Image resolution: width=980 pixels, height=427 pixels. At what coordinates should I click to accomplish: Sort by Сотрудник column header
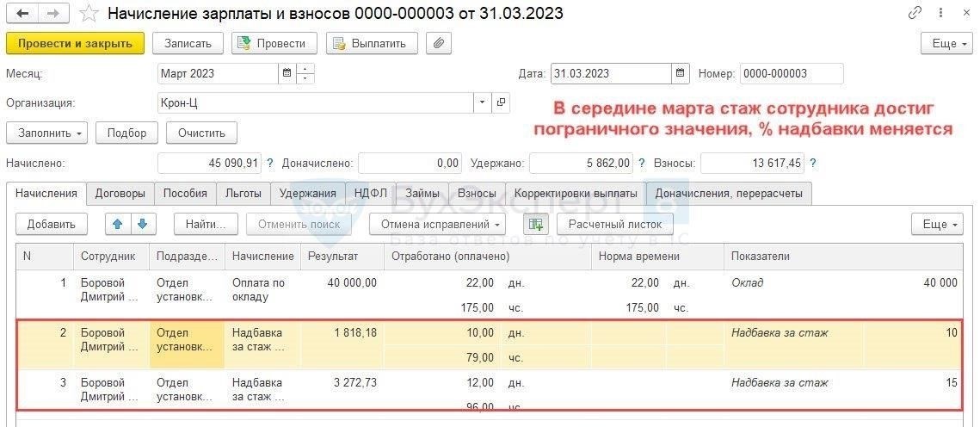pyautogui.click(x=111, y=257)
